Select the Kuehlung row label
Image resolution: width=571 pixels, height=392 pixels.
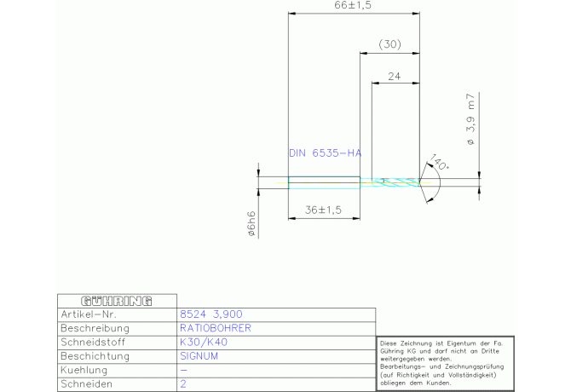(84, 371)
